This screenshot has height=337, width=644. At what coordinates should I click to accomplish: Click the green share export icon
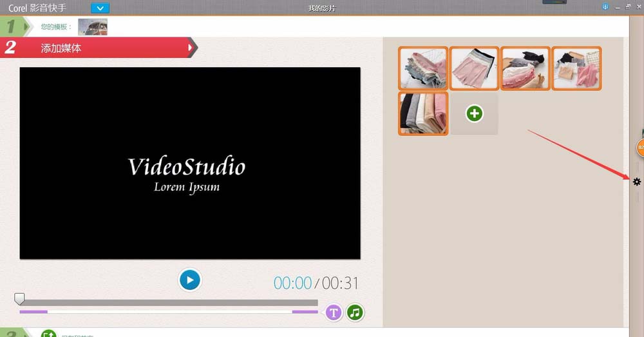click(x=48, y=333)
